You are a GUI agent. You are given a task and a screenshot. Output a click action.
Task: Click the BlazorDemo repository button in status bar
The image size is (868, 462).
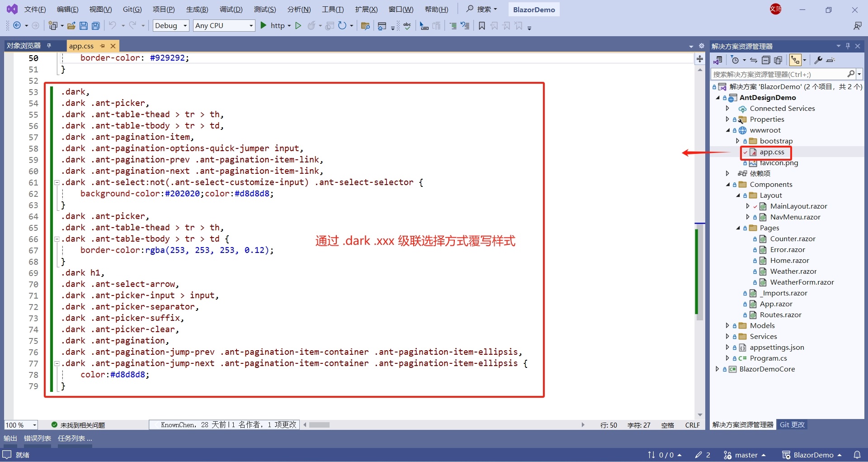(812, 455)
